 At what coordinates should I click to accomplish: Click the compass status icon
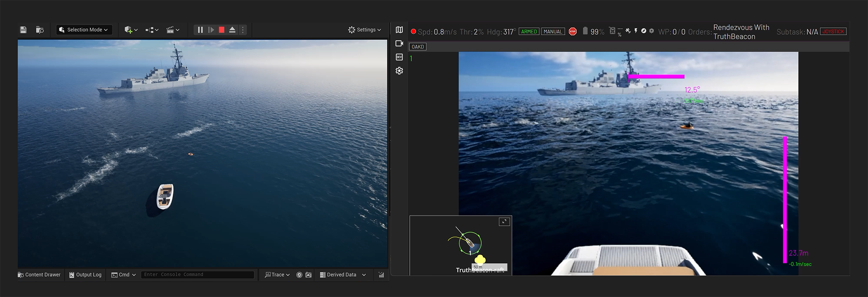(644, 31)
